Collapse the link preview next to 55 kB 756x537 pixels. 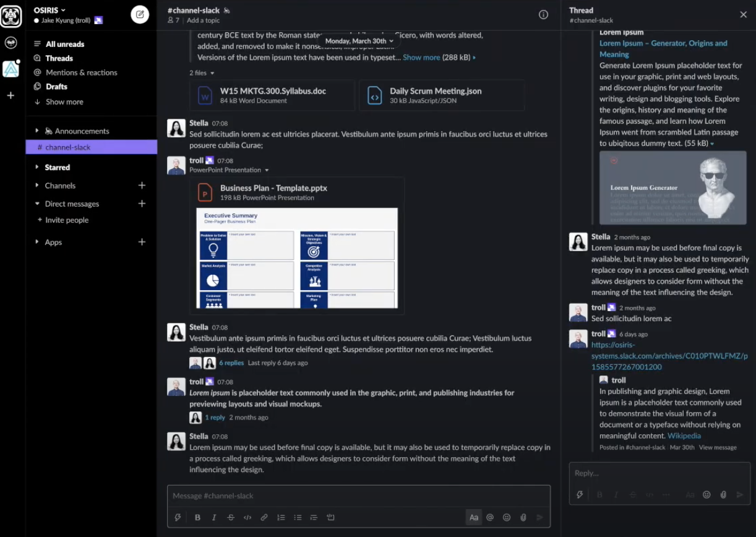pos(712,144)
